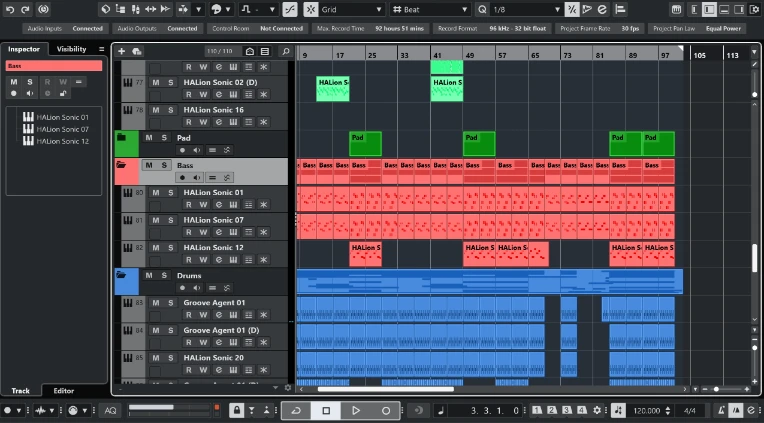Solo the Drums folder track
Image resolution: width=764 pixels, height=423 pixels.
pyautogui.click(x=163, y=274)
